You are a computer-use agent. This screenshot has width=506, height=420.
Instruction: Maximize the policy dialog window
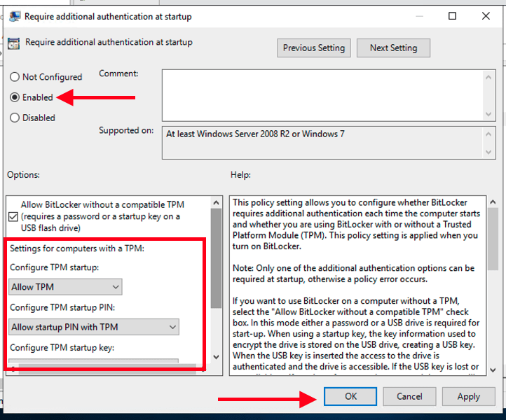point(453,16)
